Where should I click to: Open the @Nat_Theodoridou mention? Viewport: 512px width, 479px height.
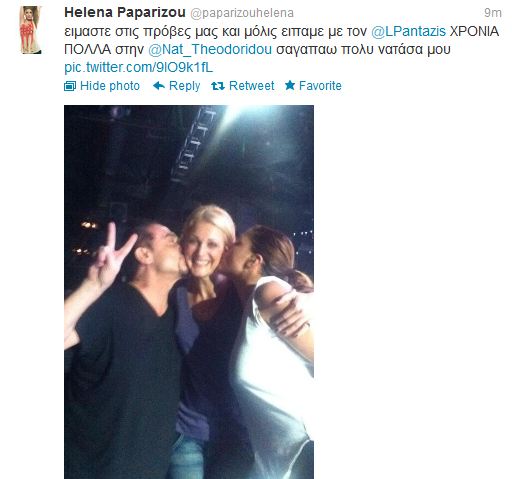[210, 49]
